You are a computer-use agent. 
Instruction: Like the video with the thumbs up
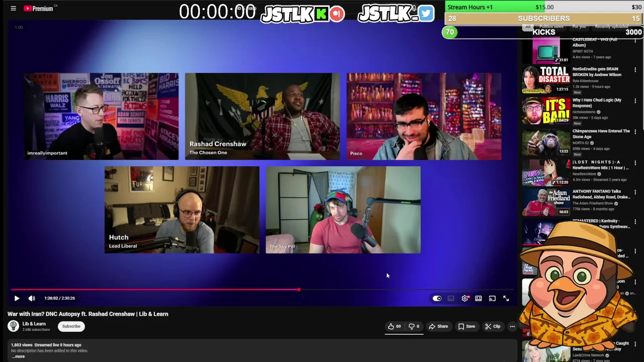394,326
